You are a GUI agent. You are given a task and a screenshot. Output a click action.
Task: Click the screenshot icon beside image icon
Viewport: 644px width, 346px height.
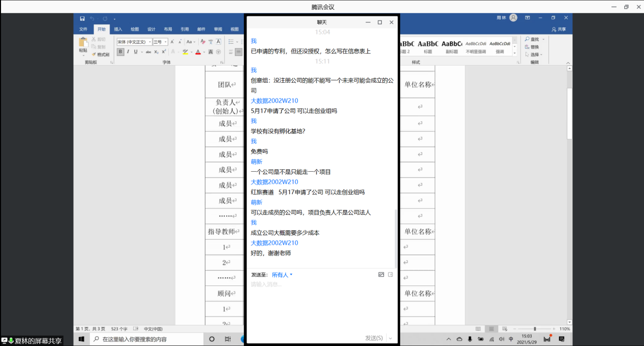tap(390, 274)
